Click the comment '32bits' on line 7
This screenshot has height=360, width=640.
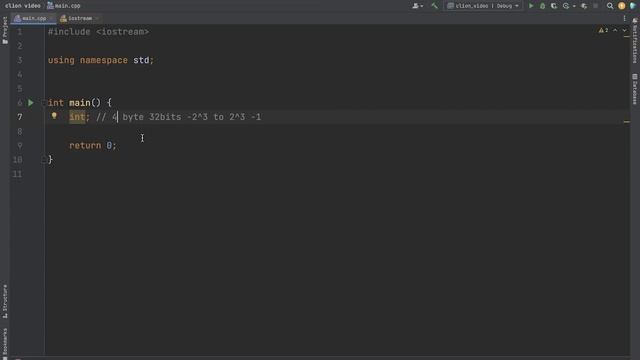165,117
